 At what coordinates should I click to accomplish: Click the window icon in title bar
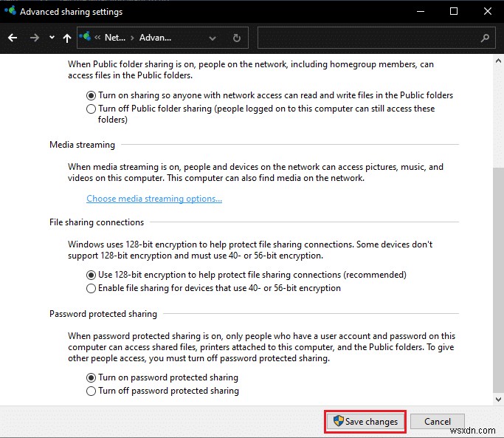point(10,10)
